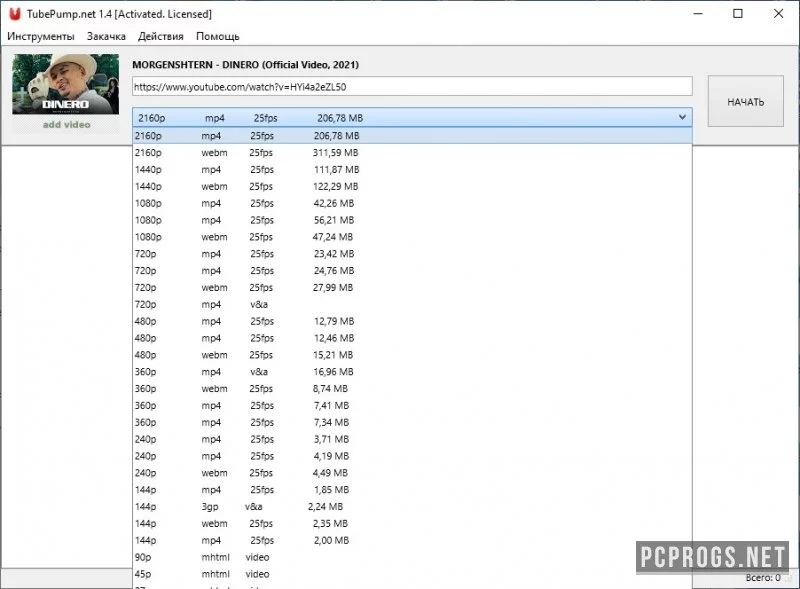Click the YouTube URL input field
This screenshot has height=589, width=800.
point(412,87)
